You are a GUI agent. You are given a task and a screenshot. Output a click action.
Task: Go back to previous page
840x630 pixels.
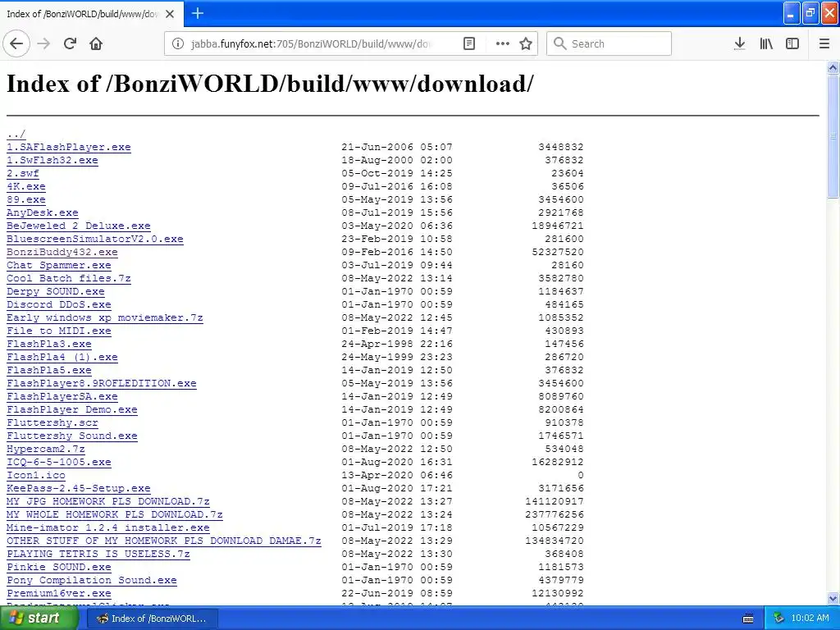pyautogui.click(x=16, y=43)
